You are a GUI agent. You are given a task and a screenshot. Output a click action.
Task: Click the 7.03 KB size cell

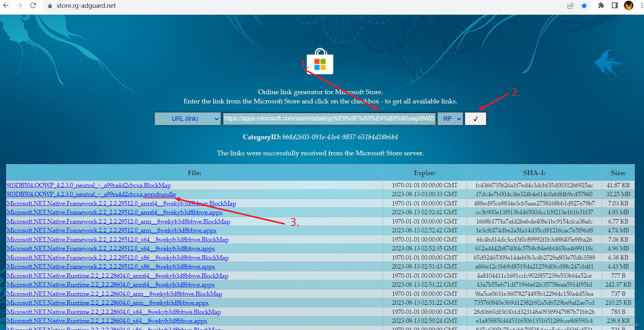(x=618, y=203)
